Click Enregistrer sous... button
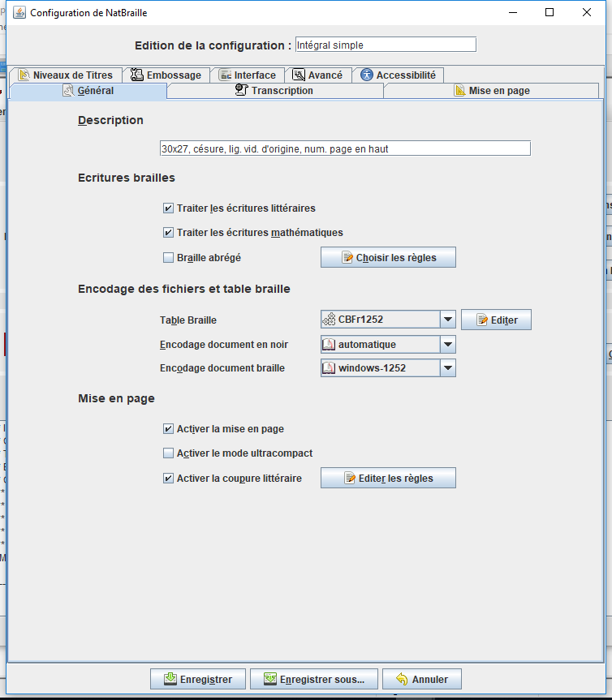The width and height of the screenshot is (612, 700). coord(314,679)
